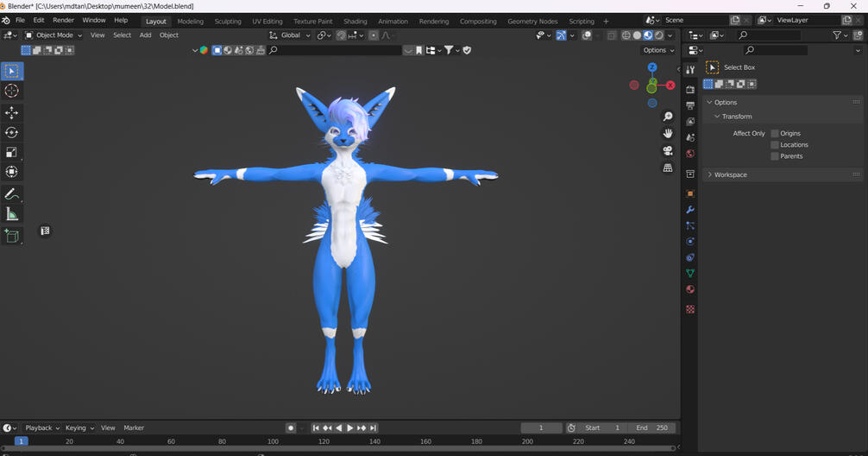Open the Texture checker properties tab

pyautogui.click(x=690, y=309)
